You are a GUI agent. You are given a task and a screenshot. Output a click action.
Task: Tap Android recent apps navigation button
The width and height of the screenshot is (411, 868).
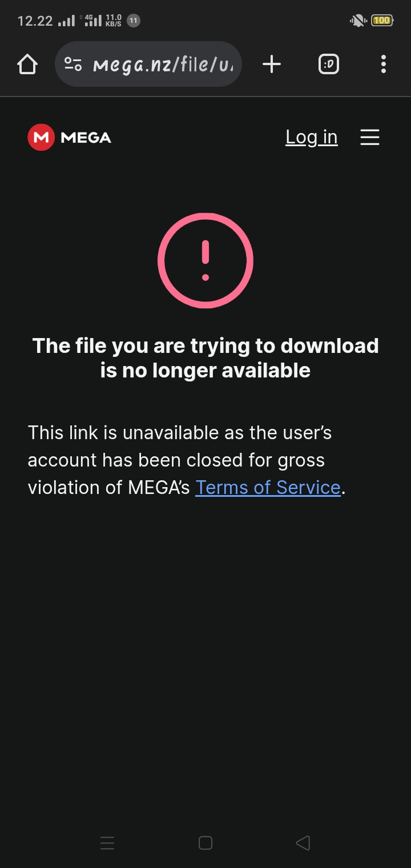tap(107, 843)
